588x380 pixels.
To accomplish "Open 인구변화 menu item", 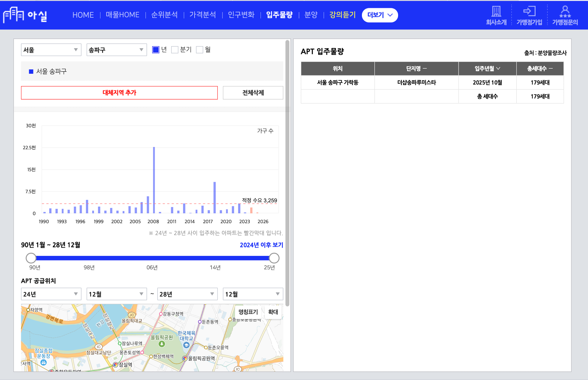I will (x=241, y=15).
